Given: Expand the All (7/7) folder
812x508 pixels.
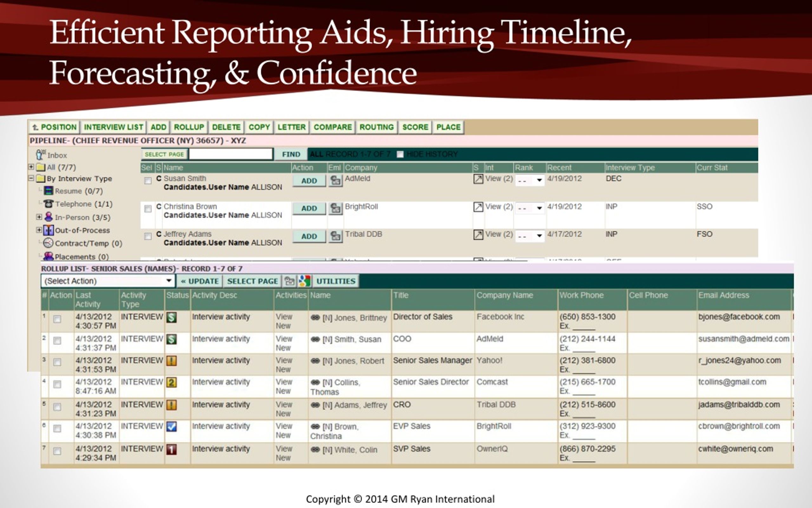Looking at the screenshot, I should tap(31, 167).
